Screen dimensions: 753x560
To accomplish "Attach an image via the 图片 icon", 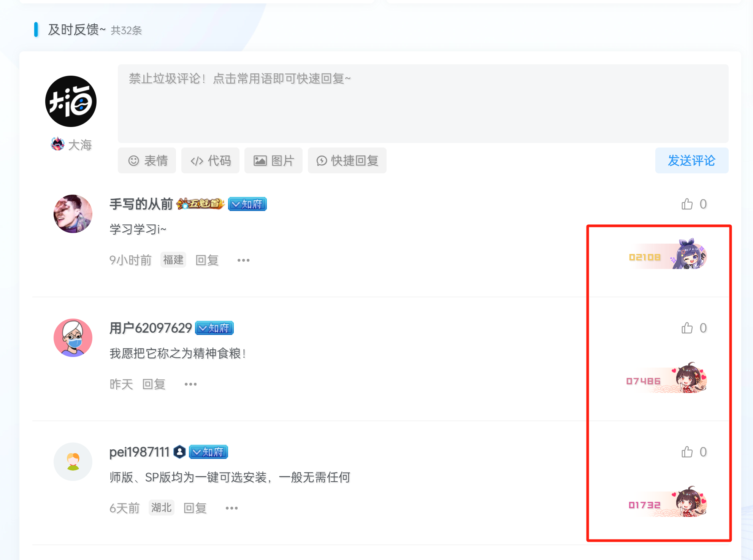I will point(273,160).
